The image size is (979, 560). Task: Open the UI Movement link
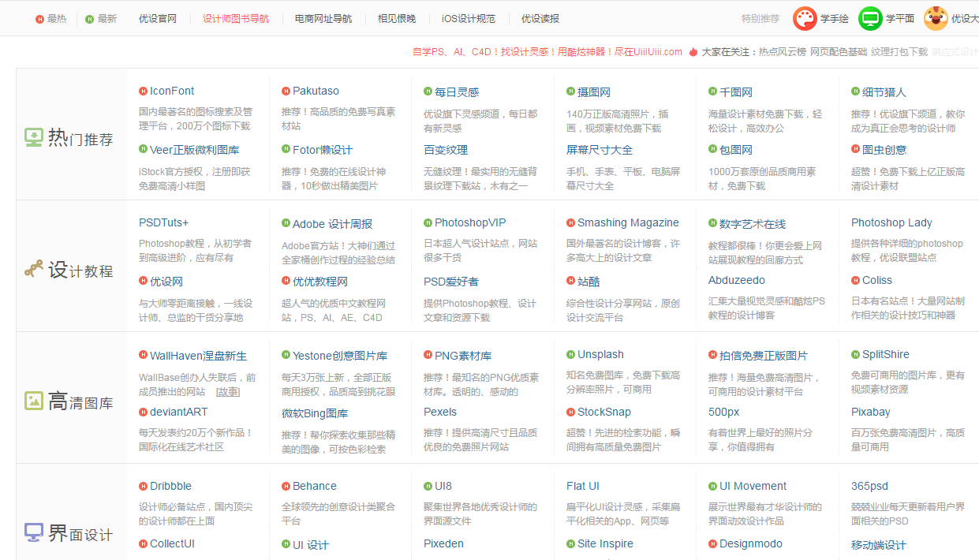pyautogui.click(x=753, y=486)
